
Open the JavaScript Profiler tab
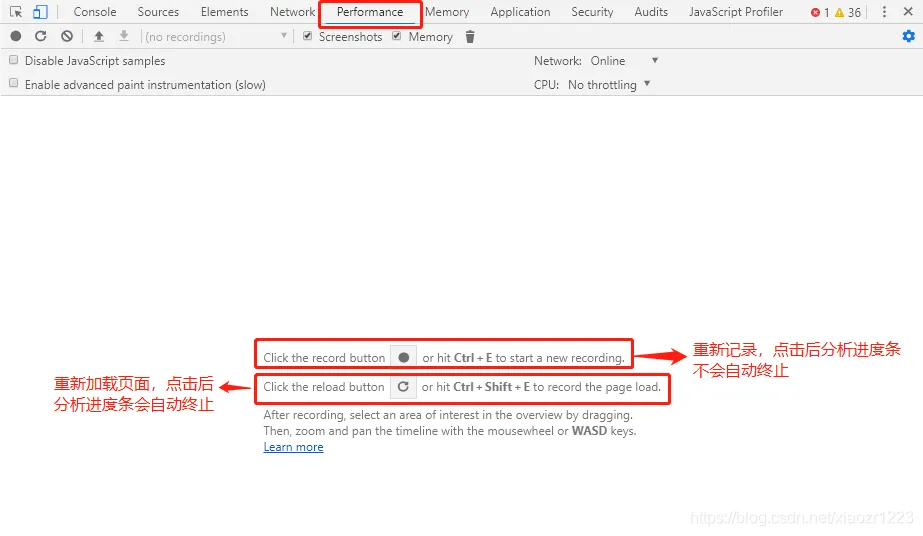736,12
